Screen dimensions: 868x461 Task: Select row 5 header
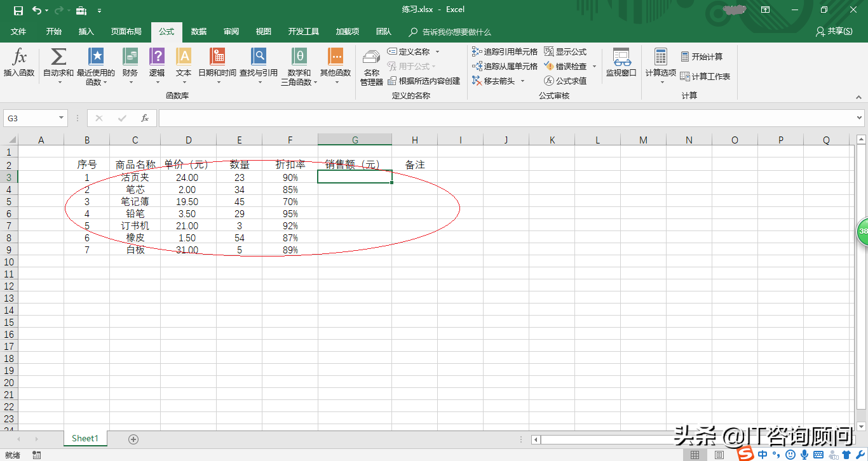9,201
